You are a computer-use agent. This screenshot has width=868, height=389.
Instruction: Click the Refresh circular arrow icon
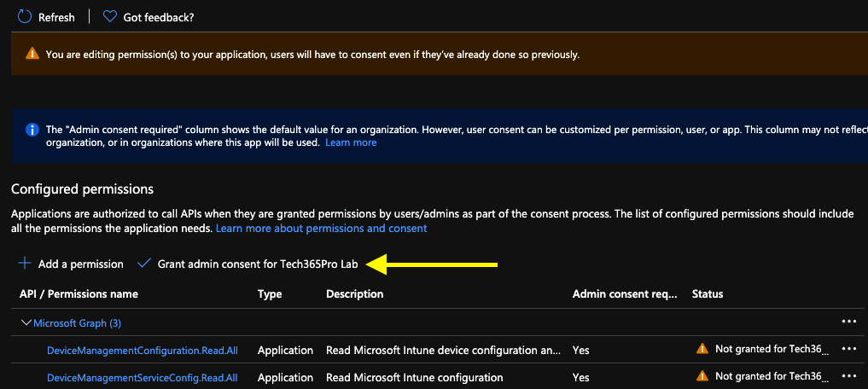(x=25, y=17)
